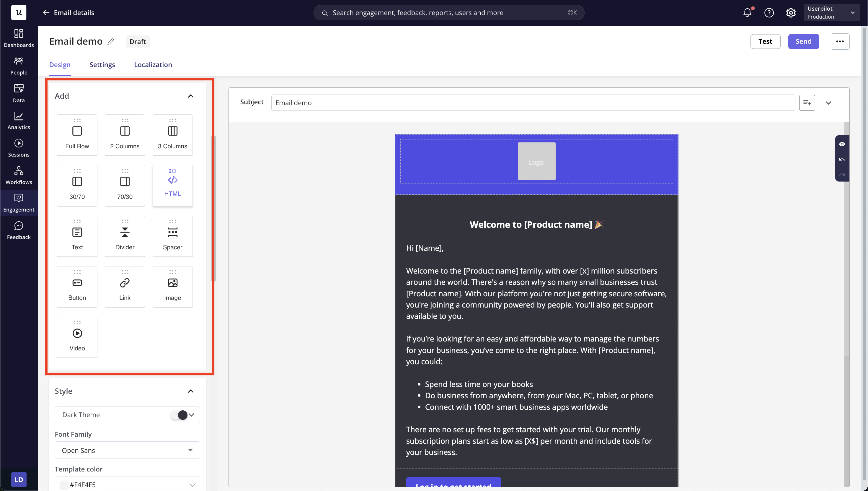Open the Font Family dropdown
Screen dimensions: 868x491
tap(127, 450)
